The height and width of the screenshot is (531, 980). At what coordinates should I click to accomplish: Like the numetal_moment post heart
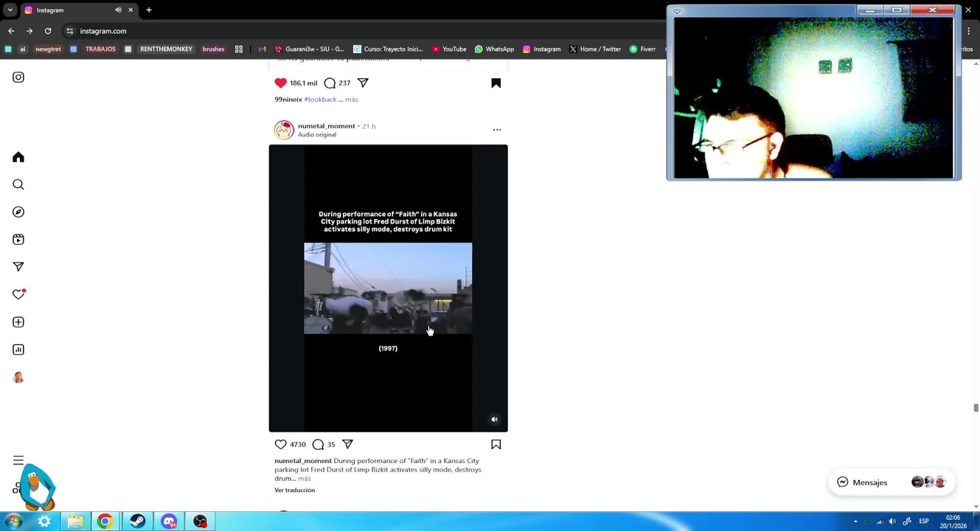pos(280,444)
